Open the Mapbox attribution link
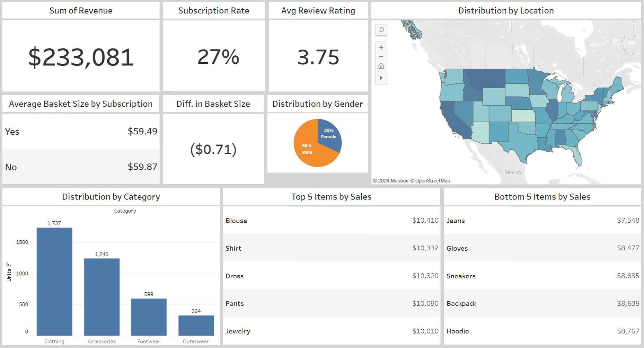Viewport: 644px width, 348px height. click(390, 181)
